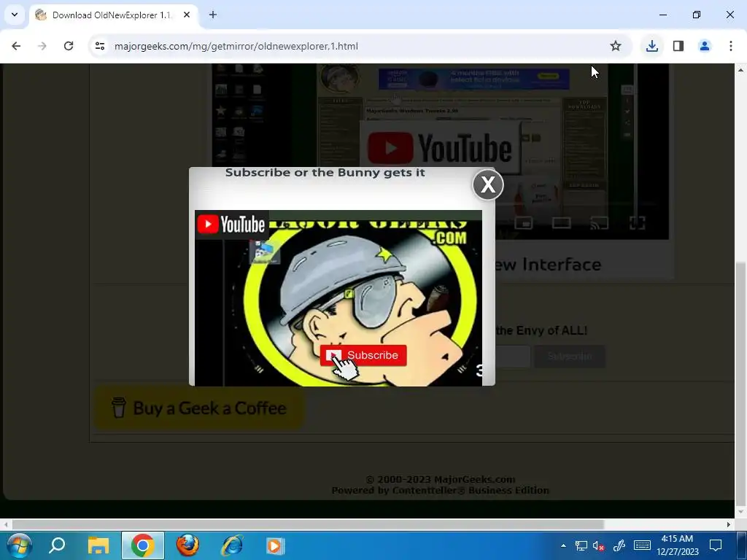Click the Buy a Geek a Coffee button
747x560 pixels.
pyautogui.click(x=200, y=408)
